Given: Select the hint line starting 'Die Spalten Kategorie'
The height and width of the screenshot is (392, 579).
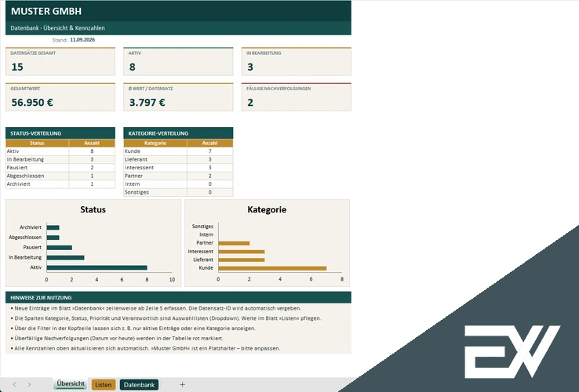Looking at the screenshot, I should tap(166, 318).
